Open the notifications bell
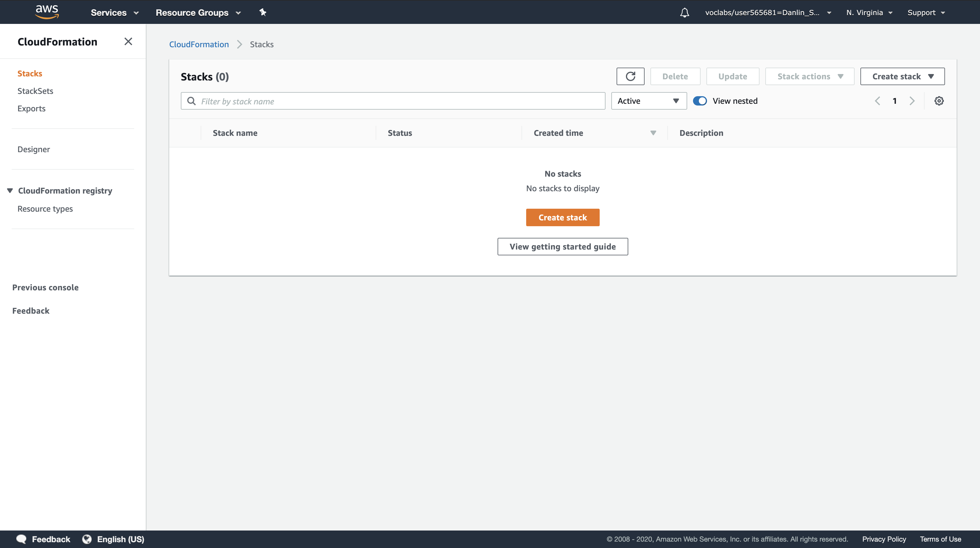Image resolution: width=980 pixels, height=548 pixels. click(685, 13)
